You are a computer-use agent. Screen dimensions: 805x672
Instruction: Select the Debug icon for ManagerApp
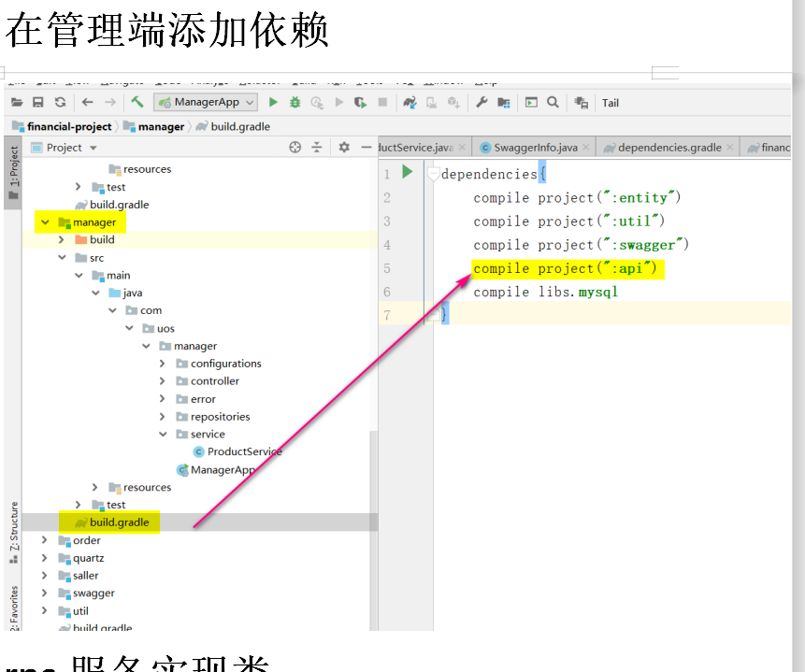298,102
